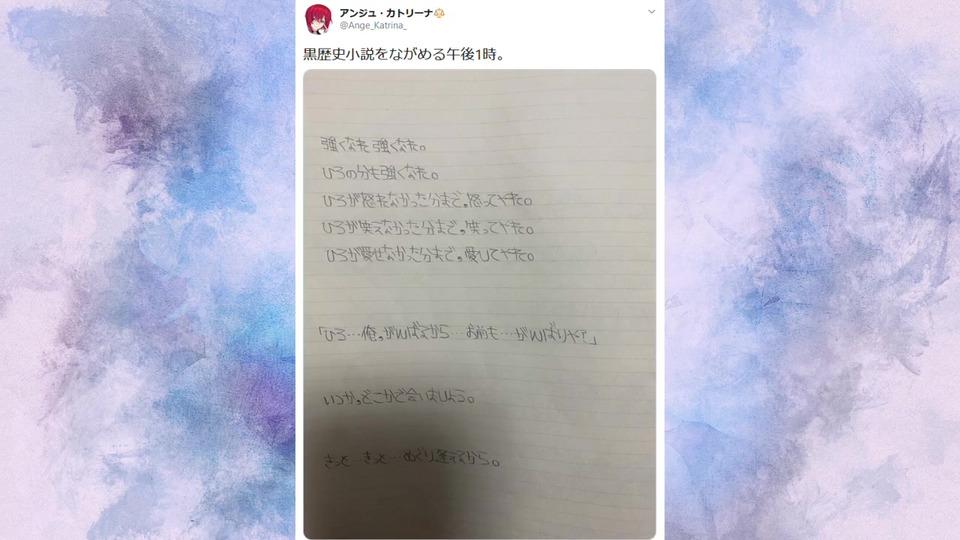960x540 pixels.
Task: Select the tweet text 黒歴史小説をながめる午後1時。
Action: coord(405,54)
